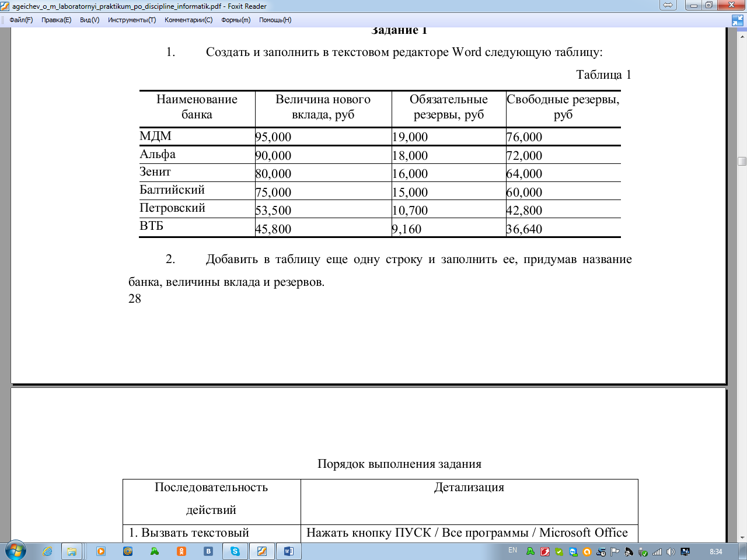This screenshot has height=560, width=747.
Task: Open Windows Explorer folder icon in taskbar
Action: tap(72, 551)
